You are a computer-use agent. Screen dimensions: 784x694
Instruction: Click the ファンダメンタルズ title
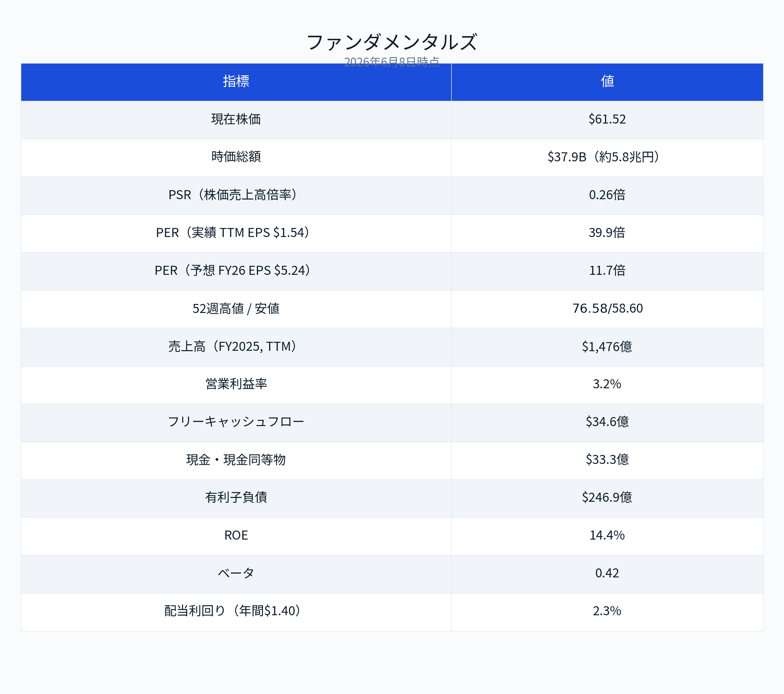[392, 42]
